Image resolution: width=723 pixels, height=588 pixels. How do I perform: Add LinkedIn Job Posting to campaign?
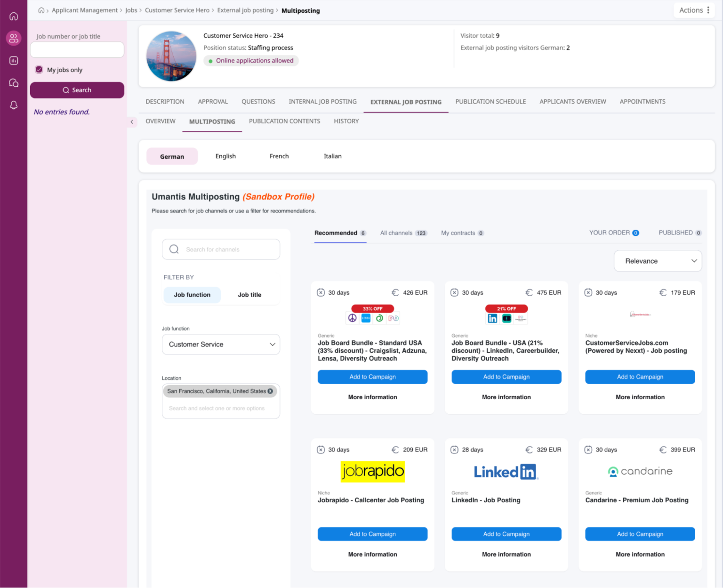click(506, 534)
